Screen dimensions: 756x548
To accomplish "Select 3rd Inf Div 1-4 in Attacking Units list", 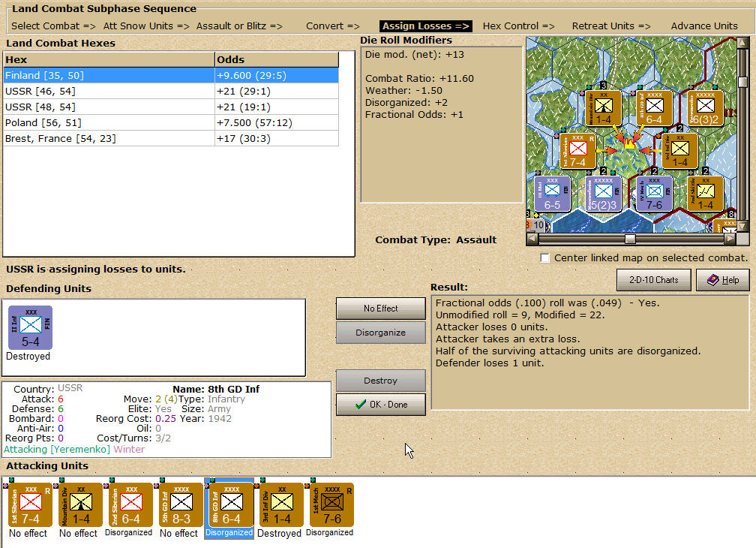I will point(281,504).
